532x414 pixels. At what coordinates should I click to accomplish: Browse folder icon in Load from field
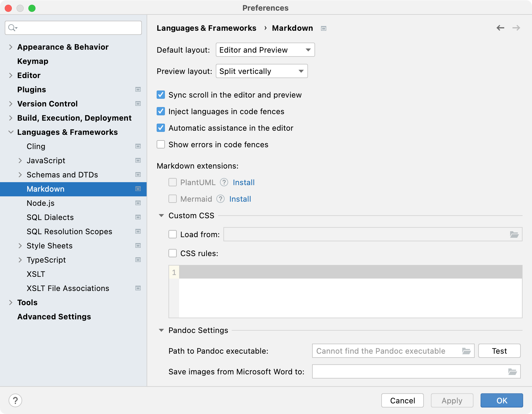coord(514,235)
